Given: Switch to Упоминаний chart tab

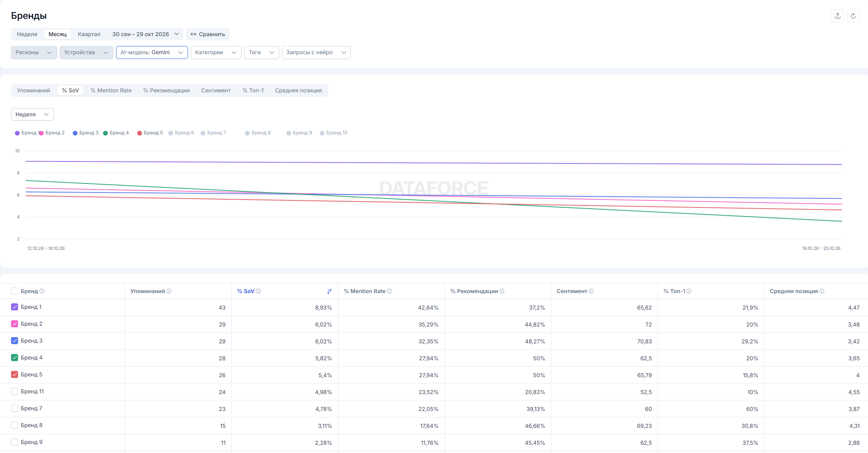Looking at the screenshot, I should point(33,90).
